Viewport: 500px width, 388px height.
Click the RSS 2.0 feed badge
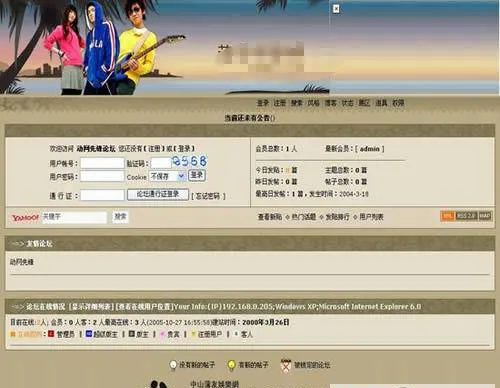[466, 216]
